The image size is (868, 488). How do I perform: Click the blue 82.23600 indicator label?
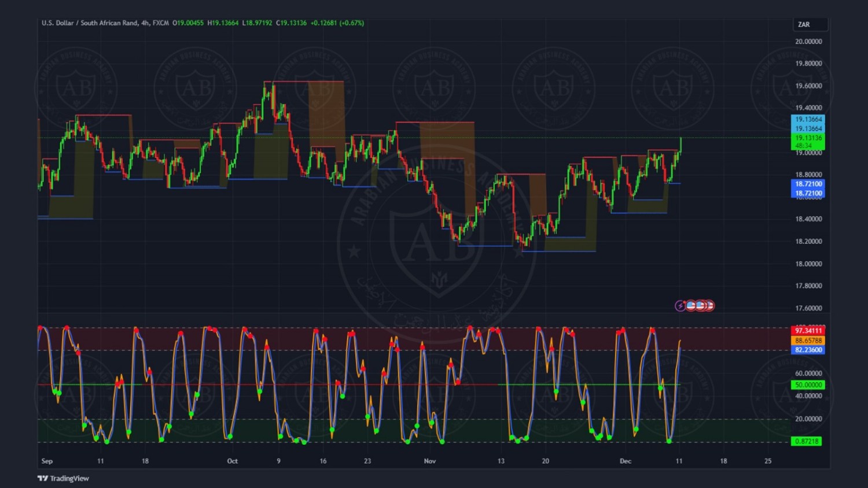808,350
